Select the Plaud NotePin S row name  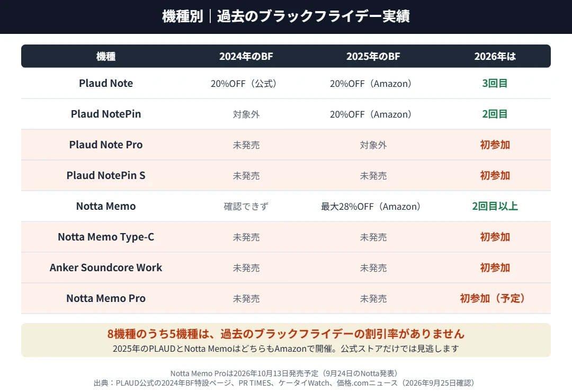[x=106, y=175]
